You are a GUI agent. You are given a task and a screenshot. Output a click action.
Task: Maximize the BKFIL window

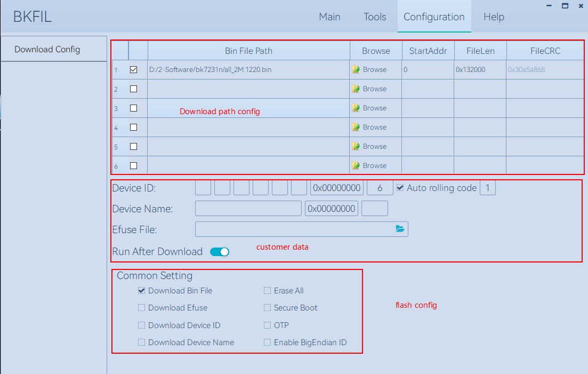click(565, 6)
